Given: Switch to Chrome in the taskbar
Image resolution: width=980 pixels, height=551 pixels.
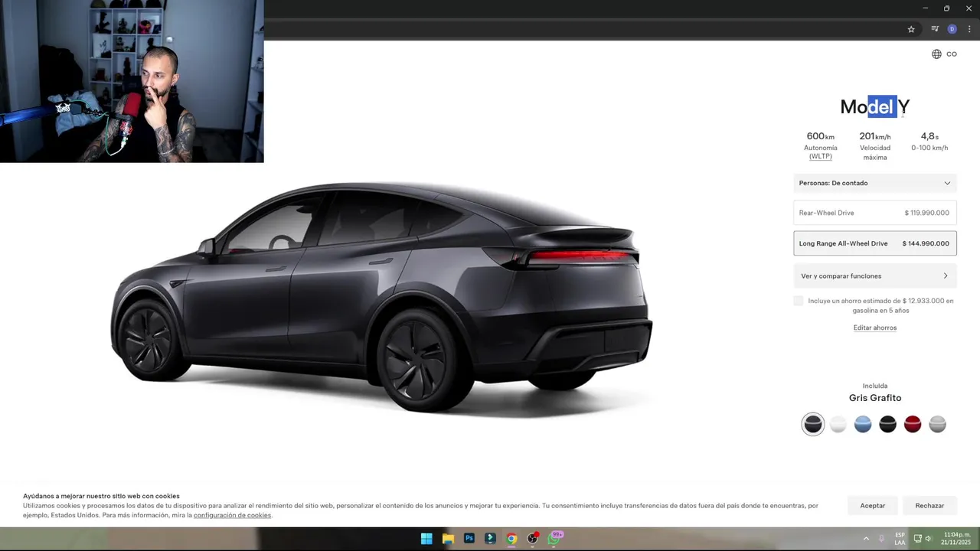Looking at the screenshot, I should [511, 539].
